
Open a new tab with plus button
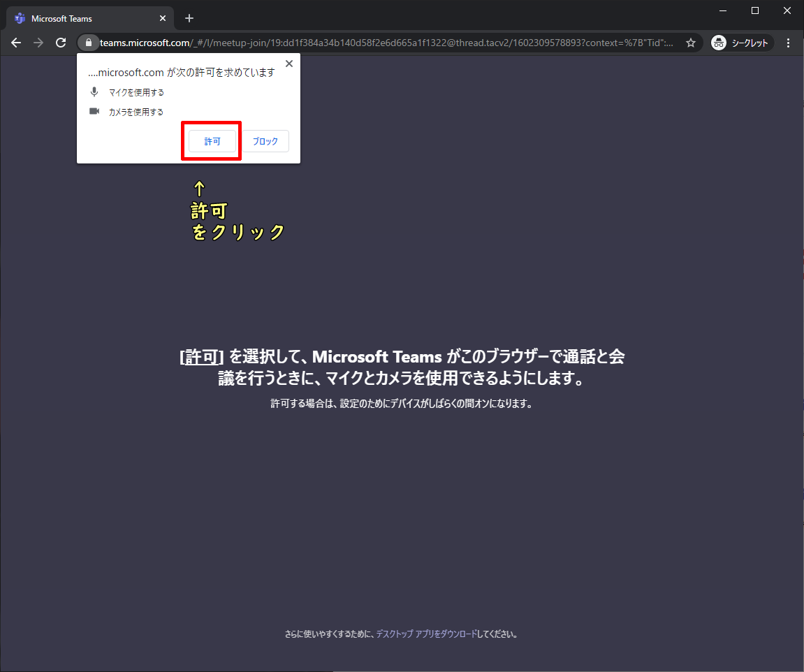tap(189, 18)
